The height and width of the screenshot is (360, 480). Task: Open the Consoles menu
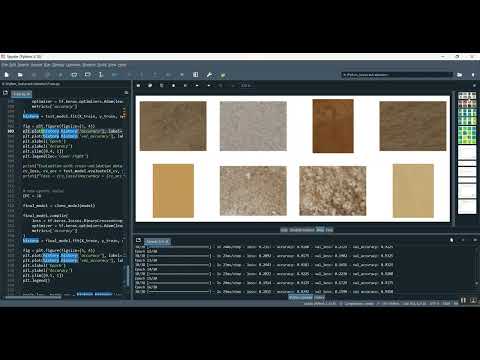pyautogui.click(x=73, y=65)
